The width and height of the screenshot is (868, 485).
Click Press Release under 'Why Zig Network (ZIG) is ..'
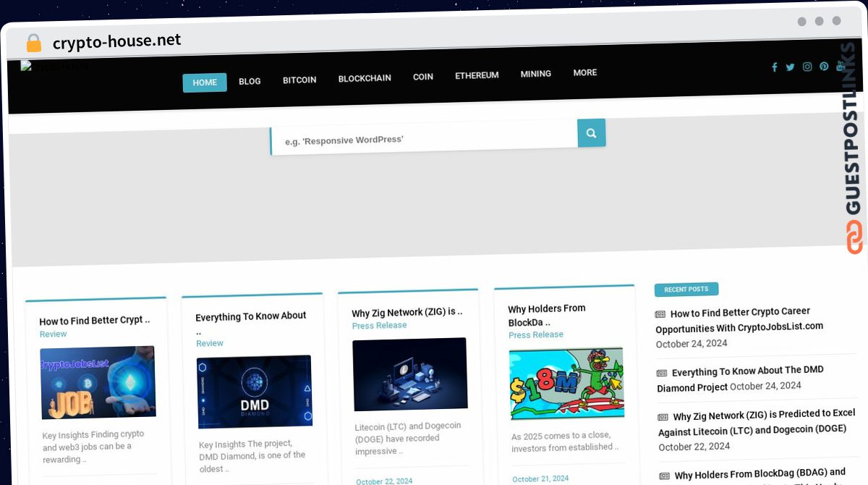click(379, 326)
